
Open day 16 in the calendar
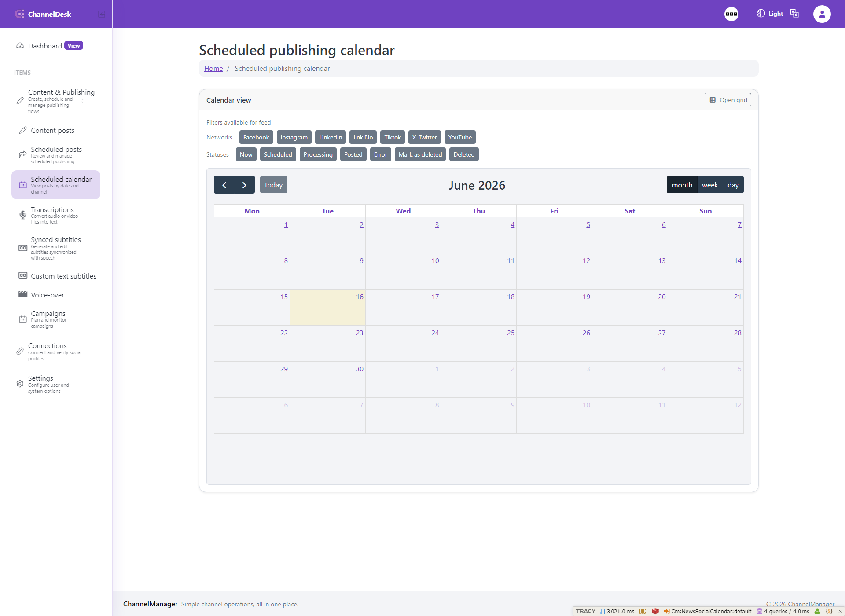(360, 297)
